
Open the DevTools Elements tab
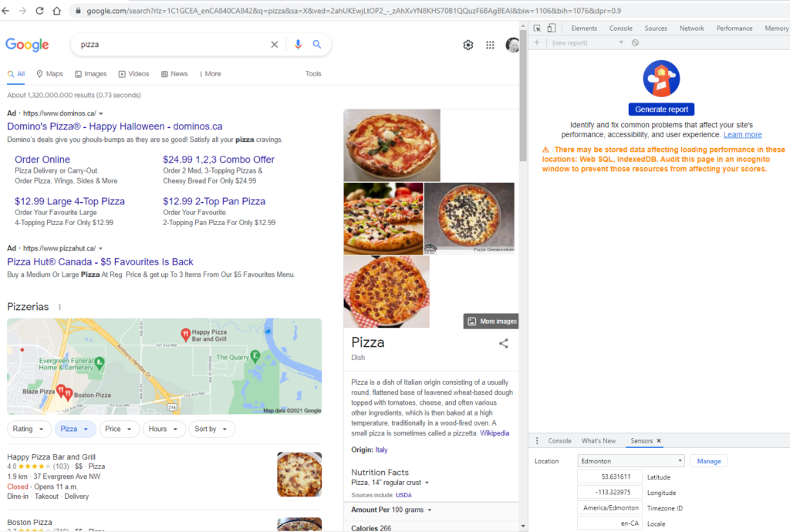(x=584, y=29)
